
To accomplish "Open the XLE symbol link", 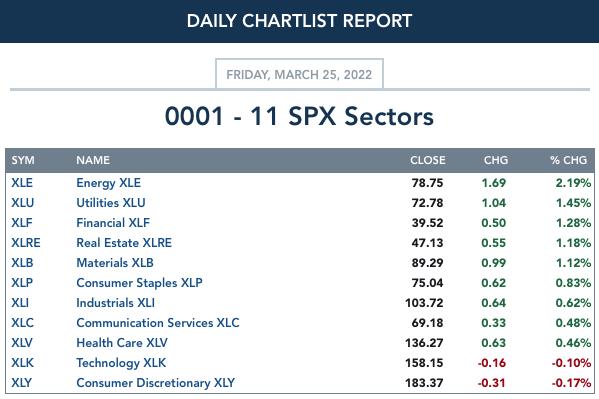I will [22, 183].
